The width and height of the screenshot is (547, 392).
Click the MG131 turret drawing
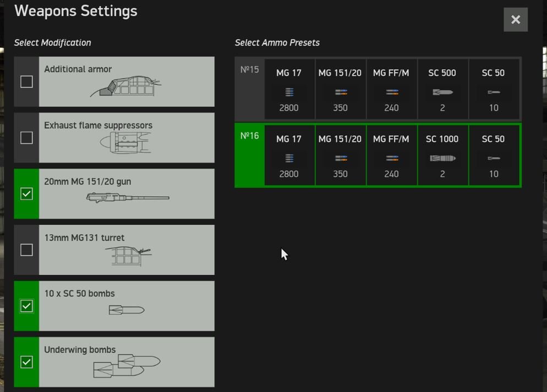128,256
